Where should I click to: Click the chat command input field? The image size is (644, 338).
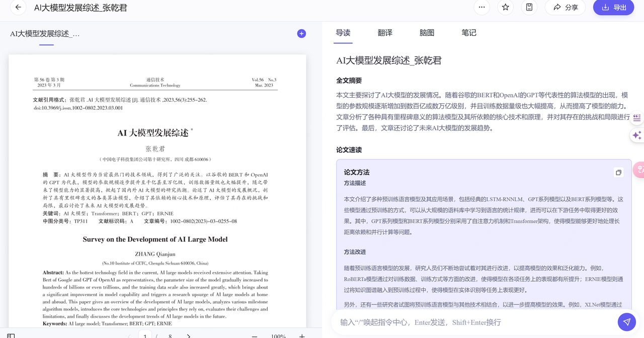pyautogui.click(x=473, y=322)
